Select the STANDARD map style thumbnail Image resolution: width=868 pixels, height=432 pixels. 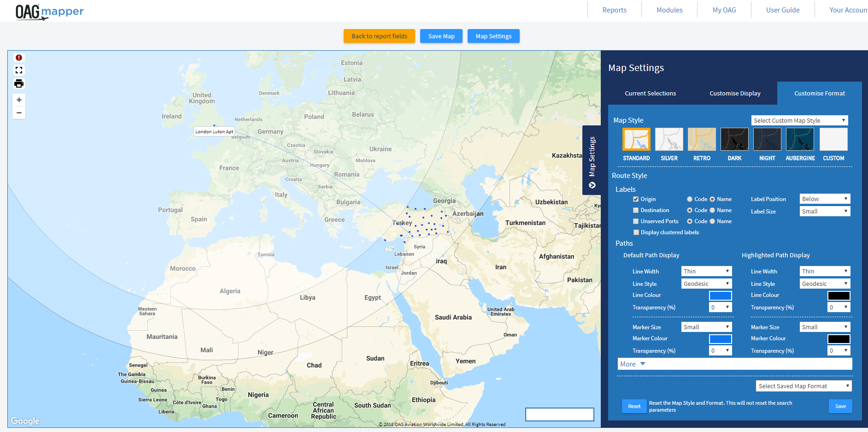(x=636, y=139)
